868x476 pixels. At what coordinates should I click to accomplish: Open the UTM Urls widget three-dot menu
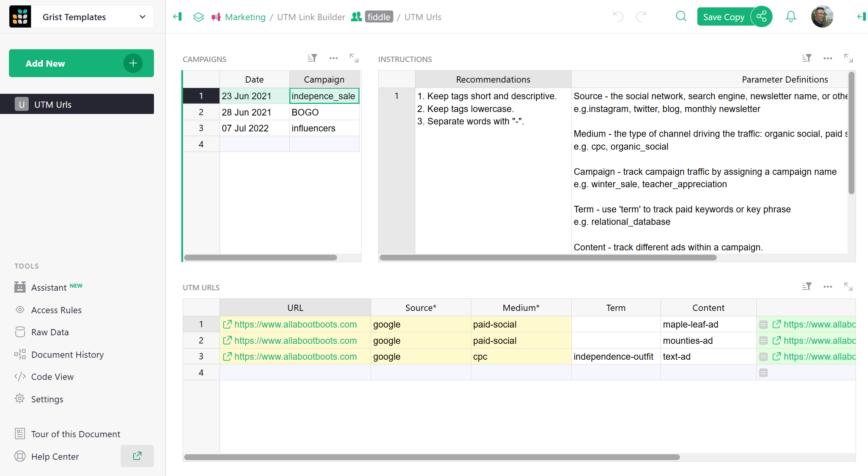[x=828, y=286]
